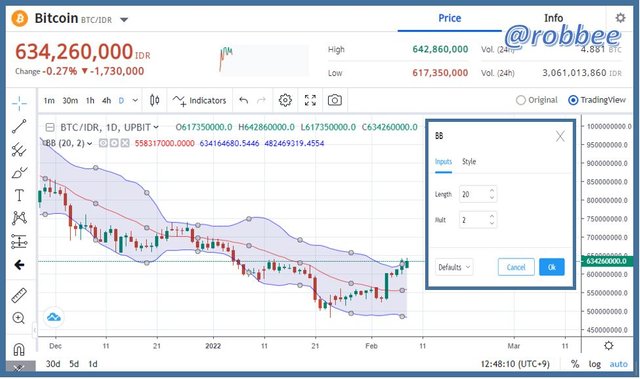This screenshot has width=640, height=379.
Task: Set the chart range to 5d
Action: click(x=74, y=364)
